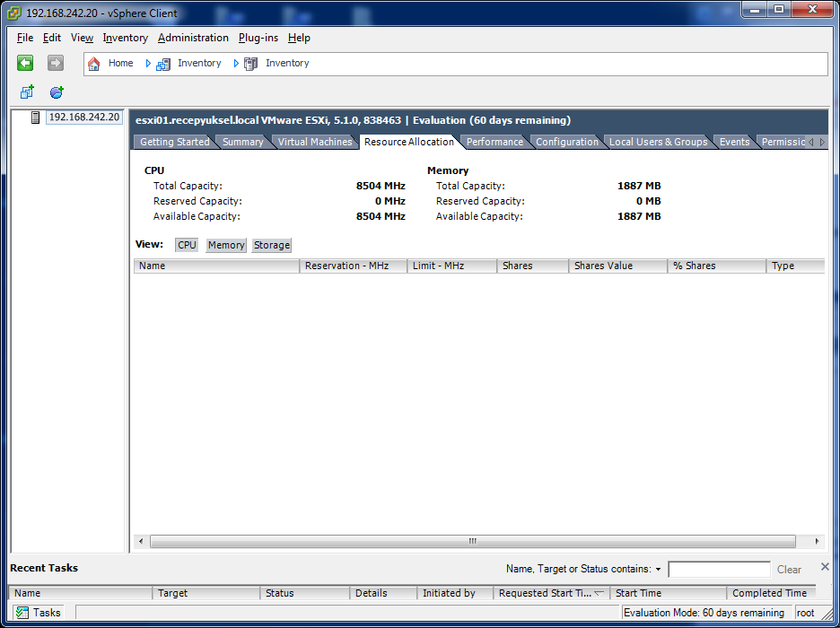Sort by Reservation - MHz column
The width and height of the screenshot is (840, 628).
point(353,266)
